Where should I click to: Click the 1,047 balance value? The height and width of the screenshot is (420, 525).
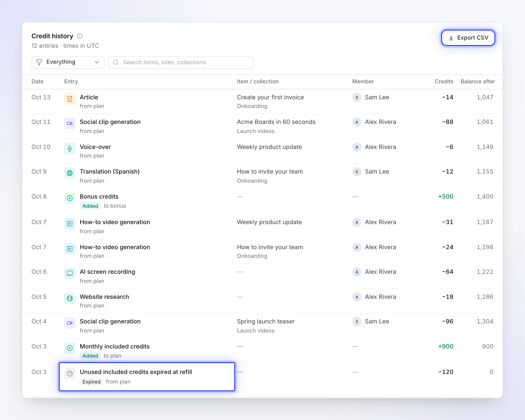click(485, 97)
